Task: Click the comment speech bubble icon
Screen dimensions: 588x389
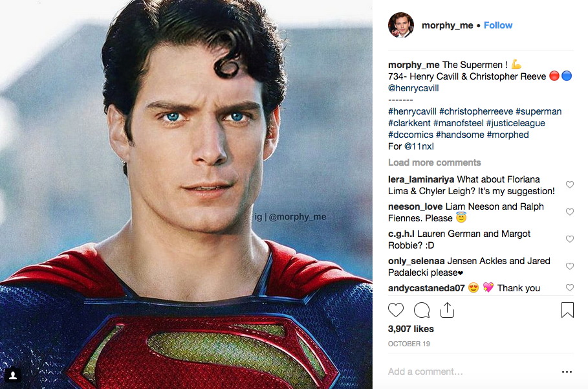Action: [422, 310]
